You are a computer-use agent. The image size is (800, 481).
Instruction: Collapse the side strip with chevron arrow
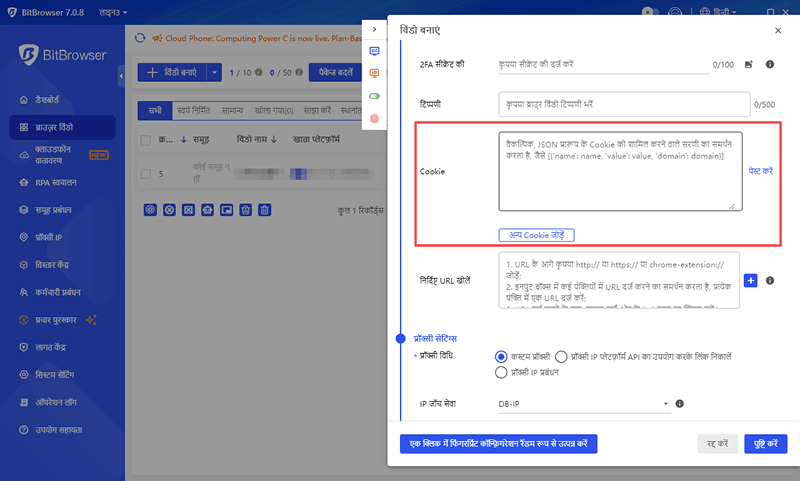click(x=375, y=30)
